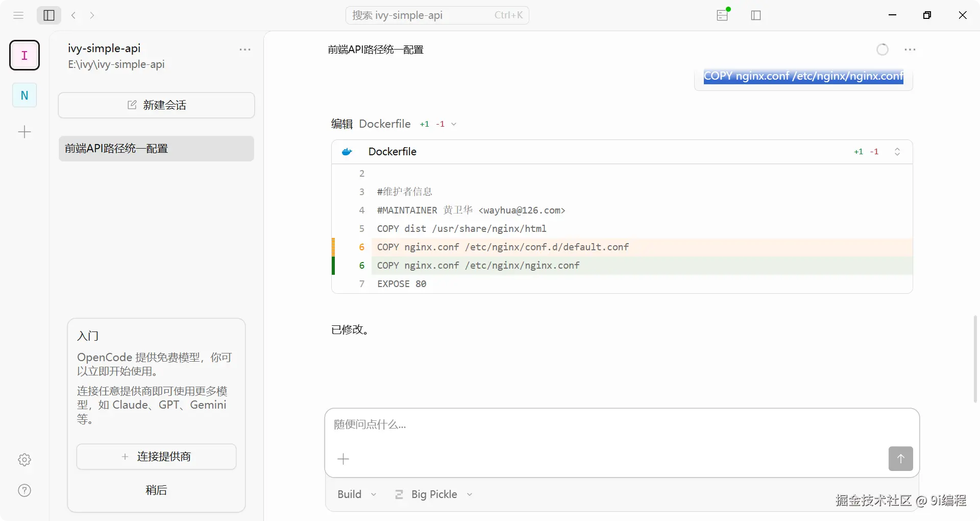
Task: Toggle the left sidebar panel
Action: (49, 15)
